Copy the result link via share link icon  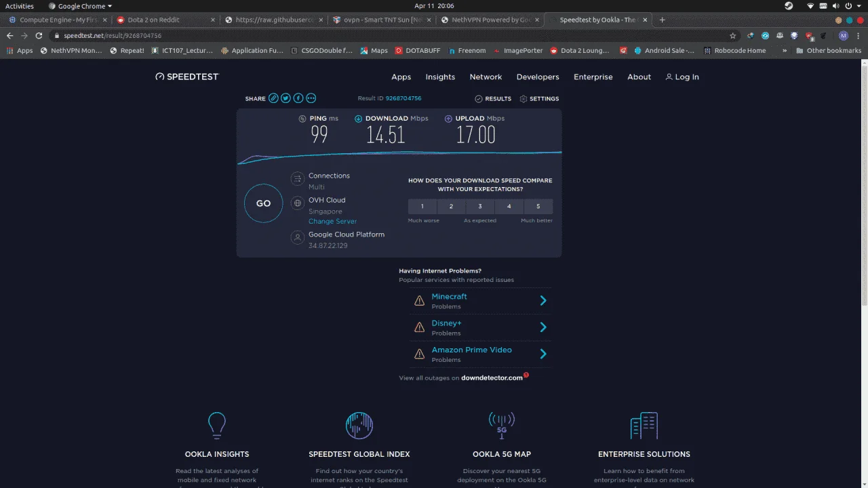[x=273, y=98]
